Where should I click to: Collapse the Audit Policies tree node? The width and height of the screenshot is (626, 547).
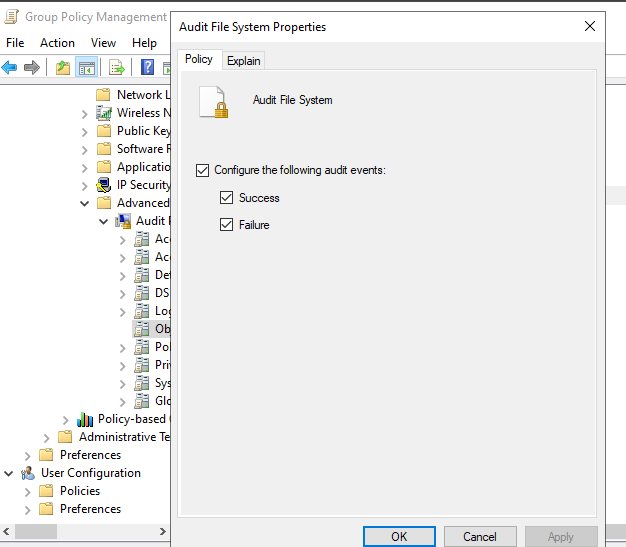103,222
